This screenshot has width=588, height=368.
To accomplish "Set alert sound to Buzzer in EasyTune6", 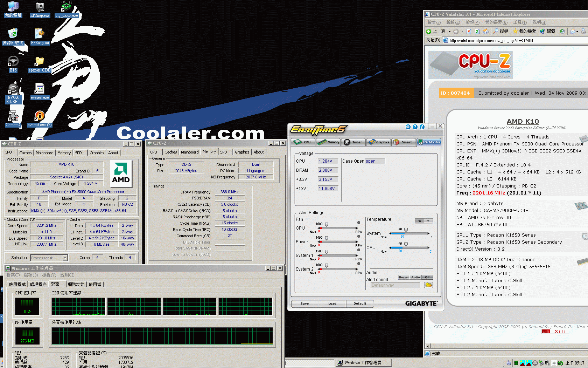I will (404, 277).
